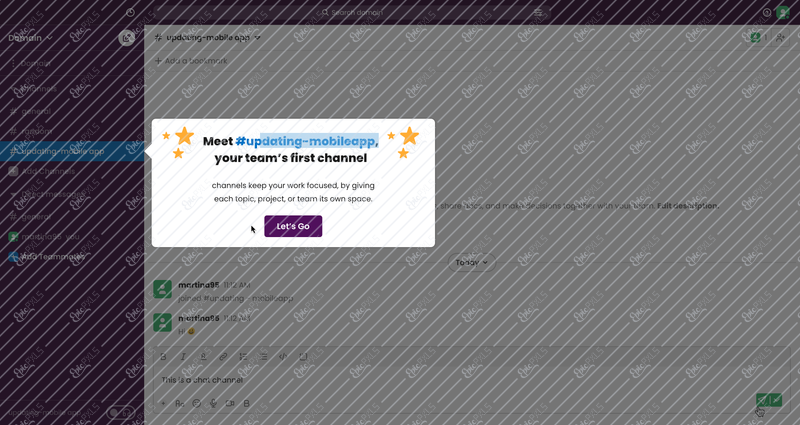Toggle italic formatting in message toolbar
Screen dimensions: 800x425
(183, 357)
